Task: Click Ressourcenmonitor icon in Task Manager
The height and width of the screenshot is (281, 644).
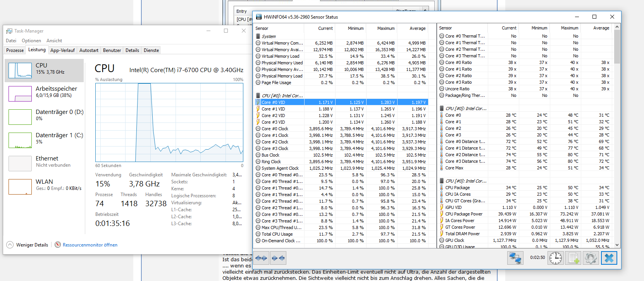Action: tap(58, 245)
